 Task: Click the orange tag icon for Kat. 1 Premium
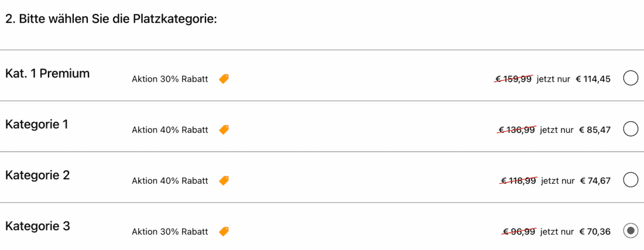coord(224,79)
